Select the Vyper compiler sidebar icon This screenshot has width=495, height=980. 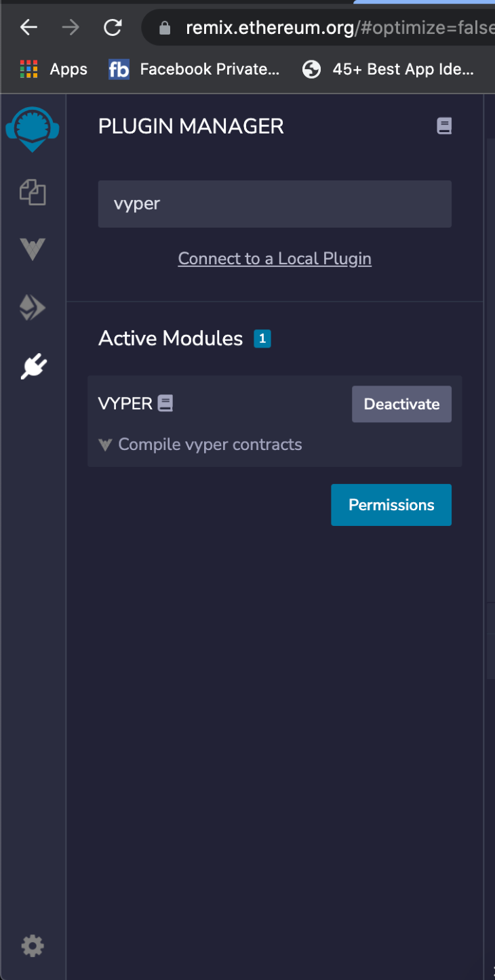click(x=32, y=249)
